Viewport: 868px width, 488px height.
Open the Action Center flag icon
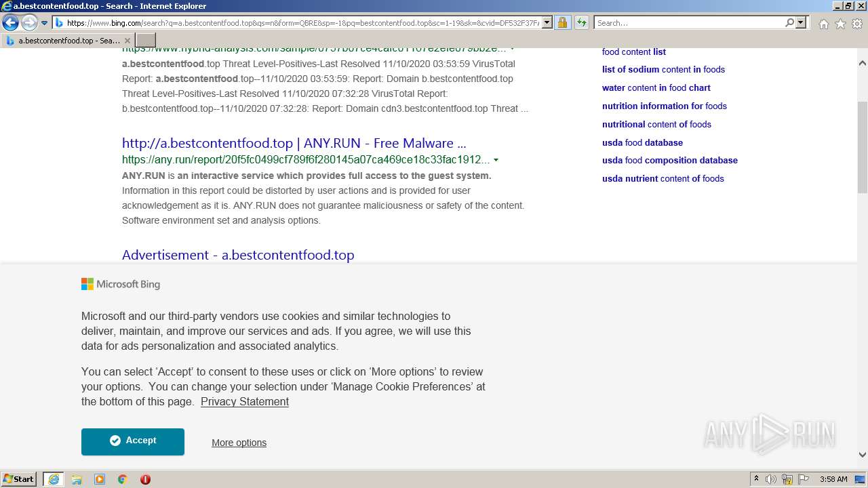click(803, 479)
